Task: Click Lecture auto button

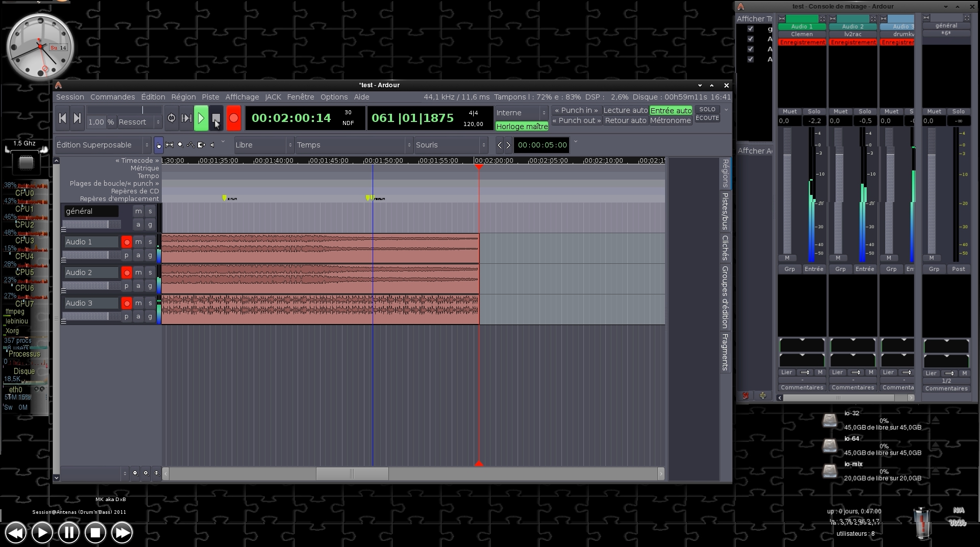Action: 625,110
